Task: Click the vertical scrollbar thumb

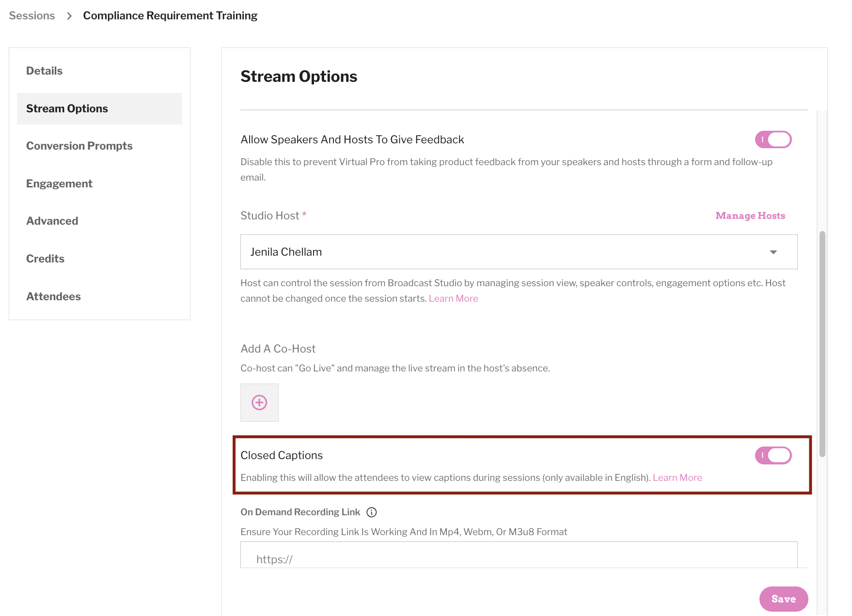Action: (822, 344)
